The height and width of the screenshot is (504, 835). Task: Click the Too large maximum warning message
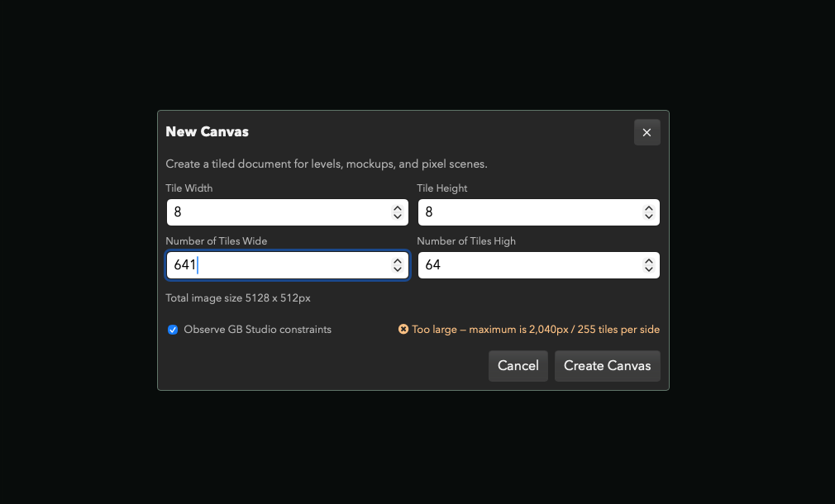coord(536,330)
